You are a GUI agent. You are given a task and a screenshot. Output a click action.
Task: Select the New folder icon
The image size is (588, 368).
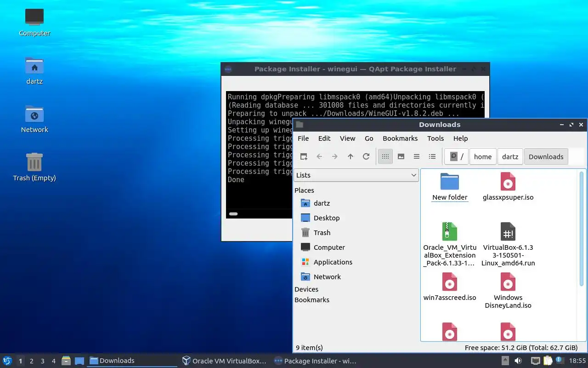point(450,186)
